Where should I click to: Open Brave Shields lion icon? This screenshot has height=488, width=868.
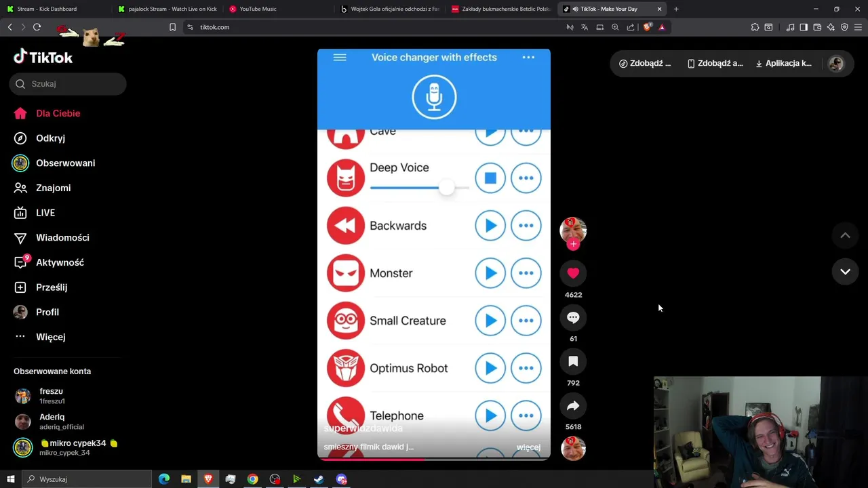tap(648, 27)
